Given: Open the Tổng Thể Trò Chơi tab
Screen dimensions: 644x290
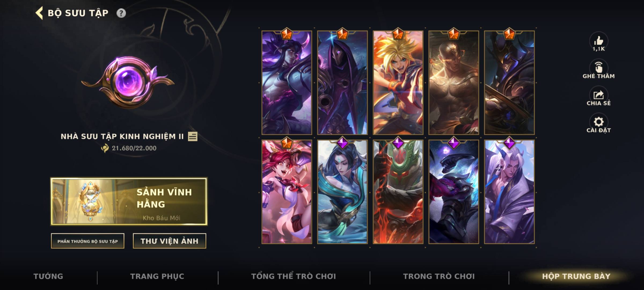Looking at the screenshot, I should pyautogui.click(x=294, y=276).
